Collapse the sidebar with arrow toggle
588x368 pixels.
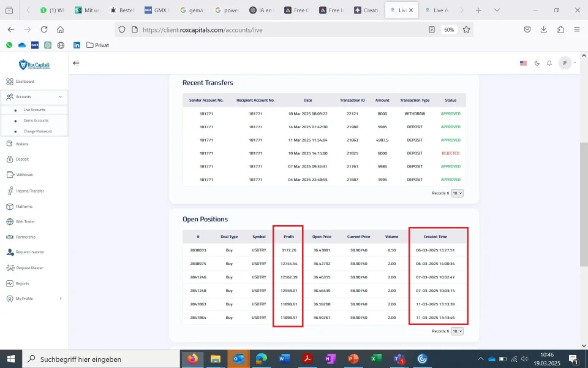coord(77,63)
